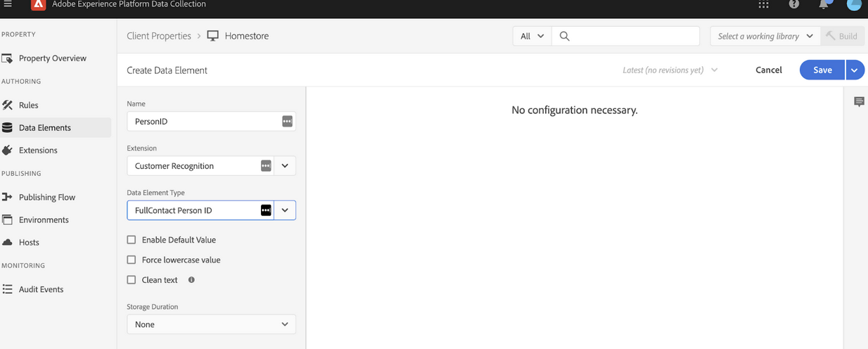Open Data Elements in sidebar
This screenshot has height=349, width=868.
click(45, 127)
